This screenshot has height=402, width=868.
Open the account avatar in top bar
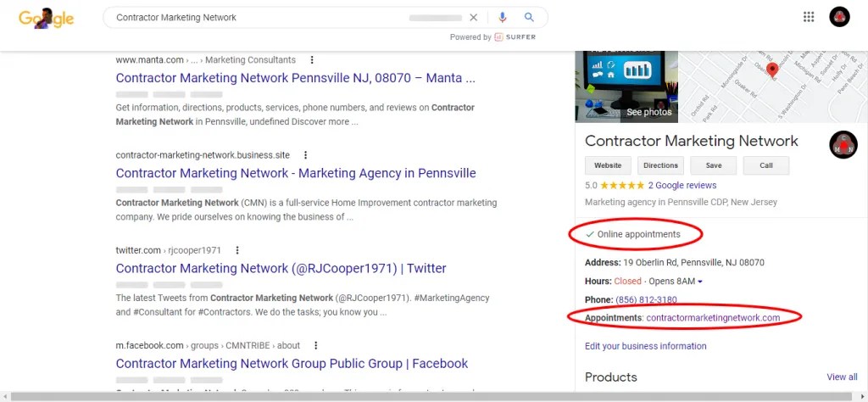839,17
